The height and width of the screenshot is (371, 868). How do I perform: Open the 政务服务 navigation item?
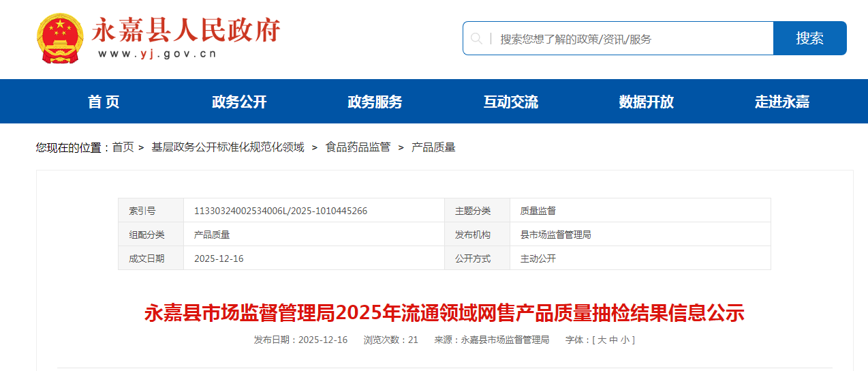pos(375,102)
